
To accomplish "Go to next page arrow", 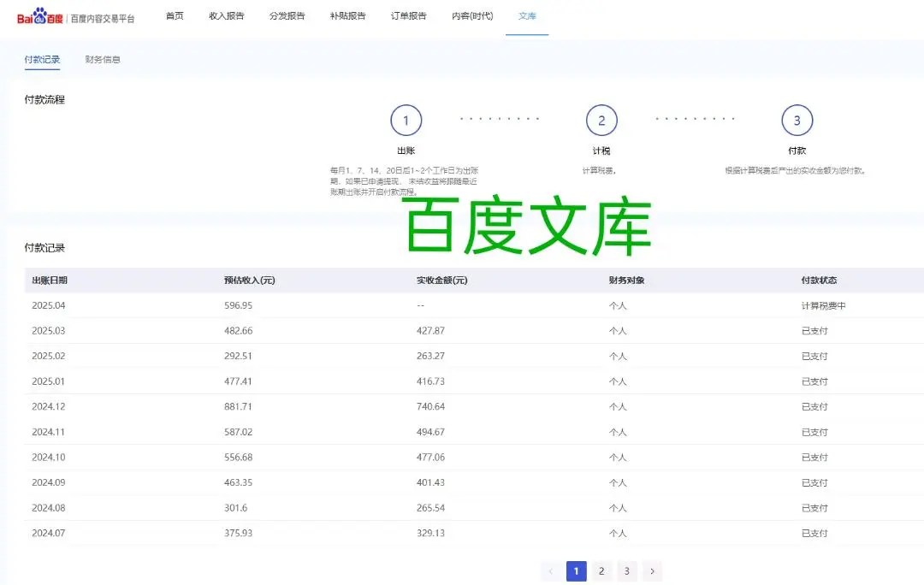I will point(652,570).
